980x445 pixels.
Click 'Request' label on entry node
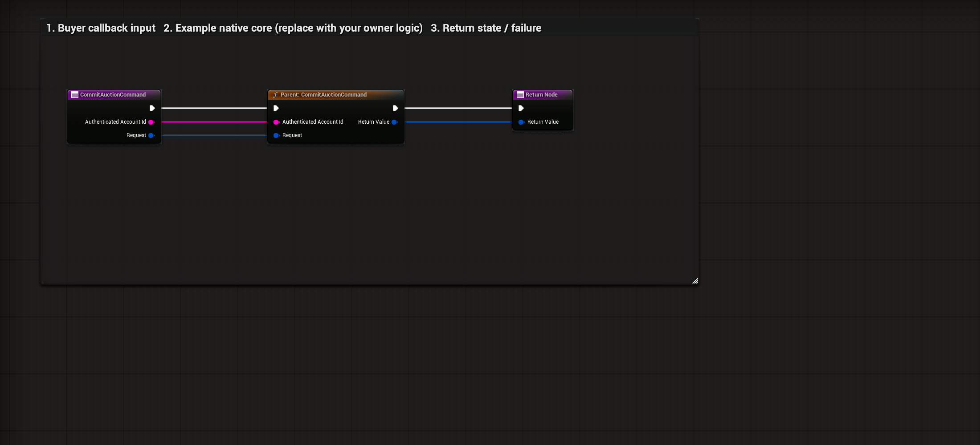coord(136,135)
